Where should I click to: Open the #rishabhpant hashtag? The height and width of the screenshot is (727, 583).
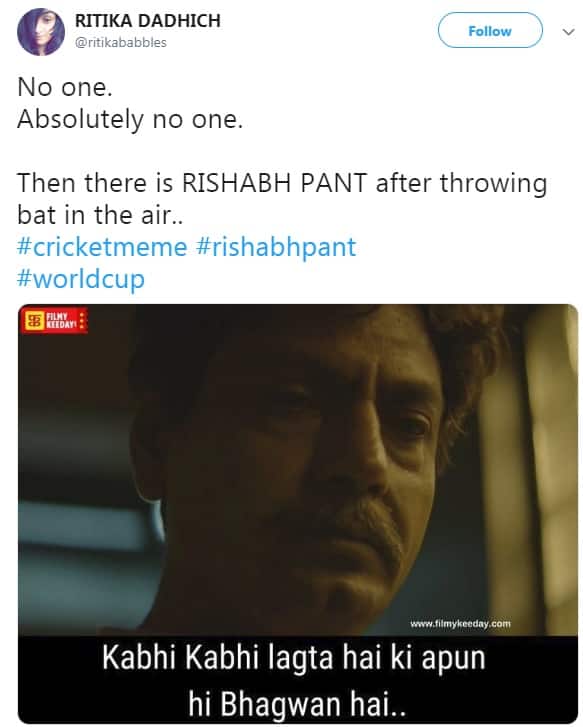tap(276, 247)
